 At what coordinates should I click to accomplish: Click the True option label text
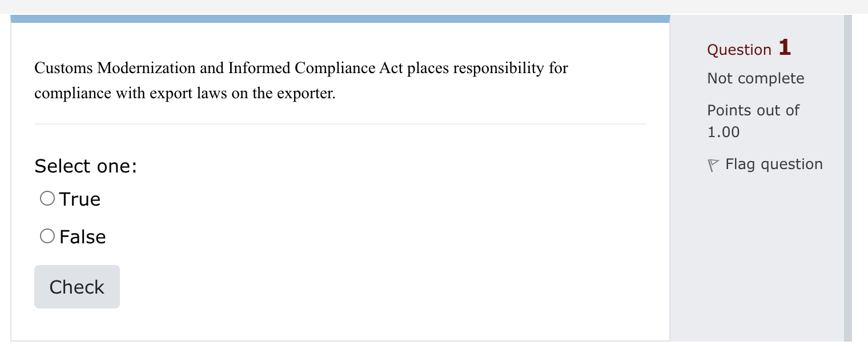(79, 199)
